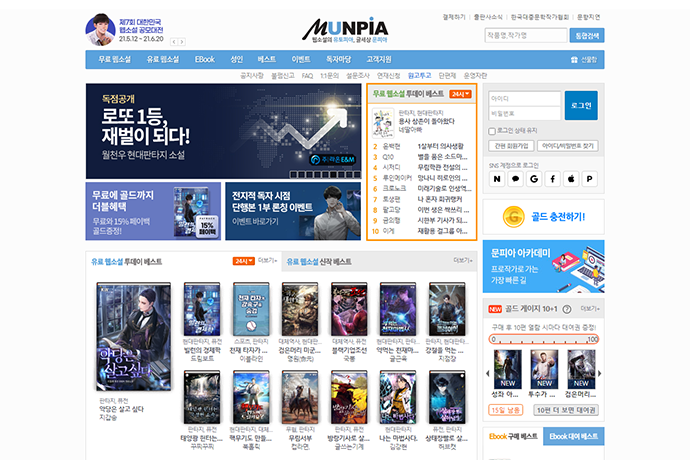Open the 전지적 독자 시점 event banner

293,211
